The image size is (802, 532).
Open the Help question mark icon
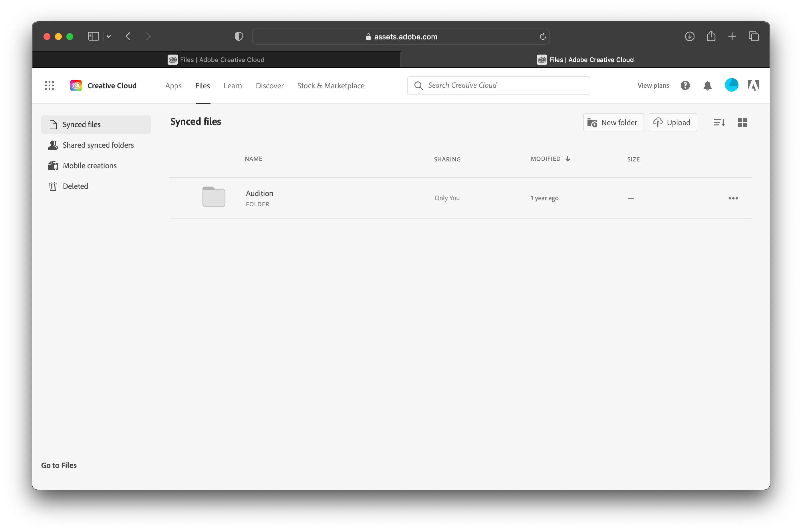(x=685, y=85)
